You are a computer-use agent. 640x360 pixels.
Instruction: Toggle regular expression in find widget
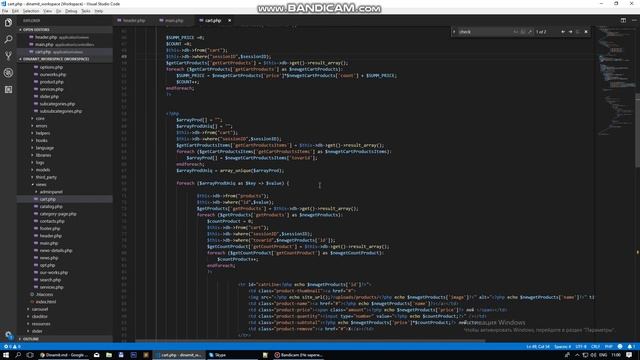[x=530, y=32]
